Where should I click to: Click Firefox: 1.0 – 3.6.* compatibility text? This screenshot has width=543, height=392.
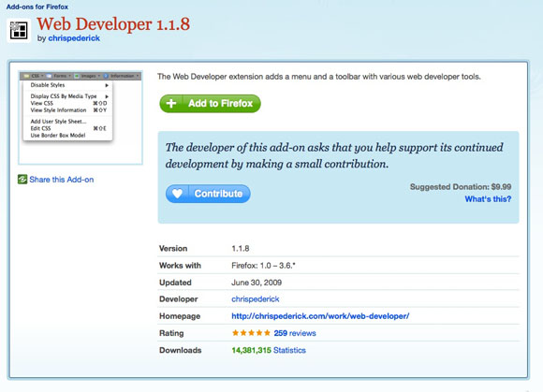[263, 266]
